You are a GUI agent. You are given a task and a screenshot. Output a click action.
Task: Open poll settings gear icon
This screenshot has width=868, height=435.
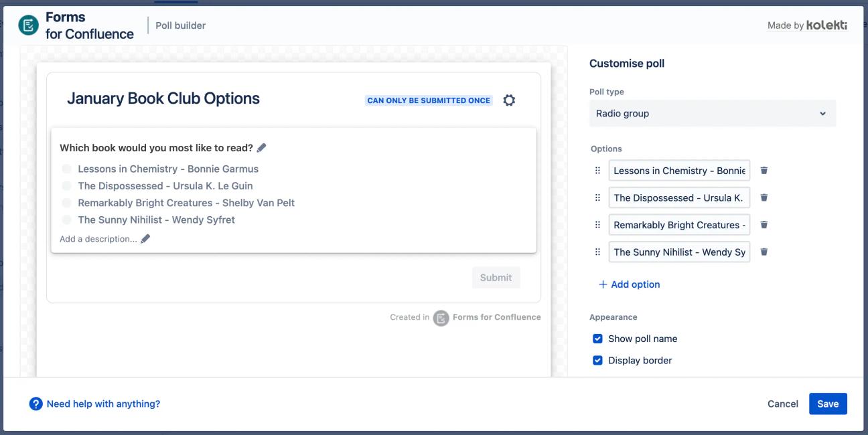tap(509, 100)
